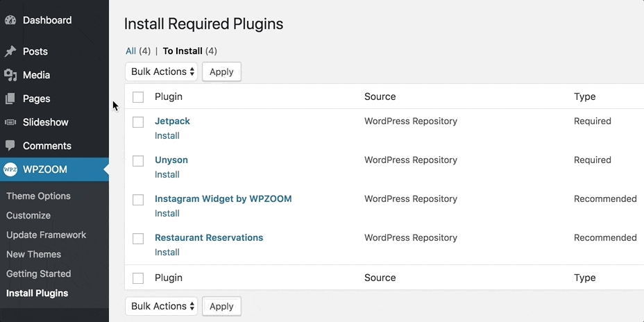This screenshot has width=644, height=322.
Task: Click the Plugin column header at top
Action: click(169, 96)
